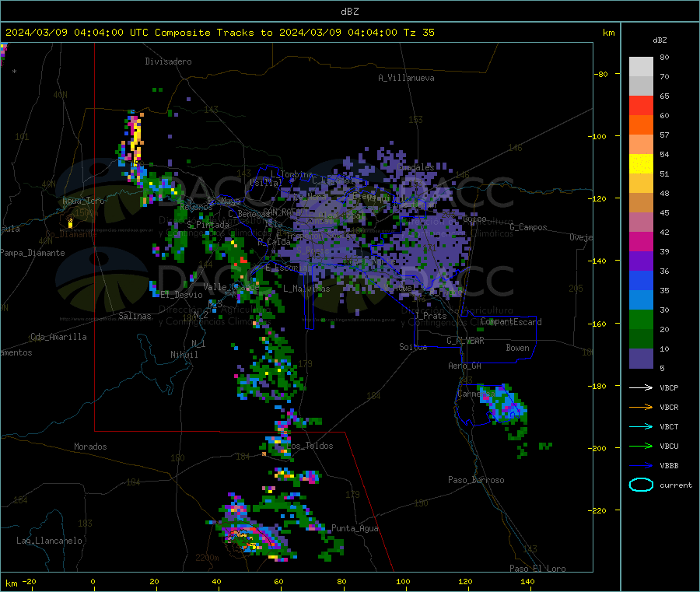Click the blue VBBB arrow legend icon
Screen dimensions: 700x592
(x=641, y=466)
